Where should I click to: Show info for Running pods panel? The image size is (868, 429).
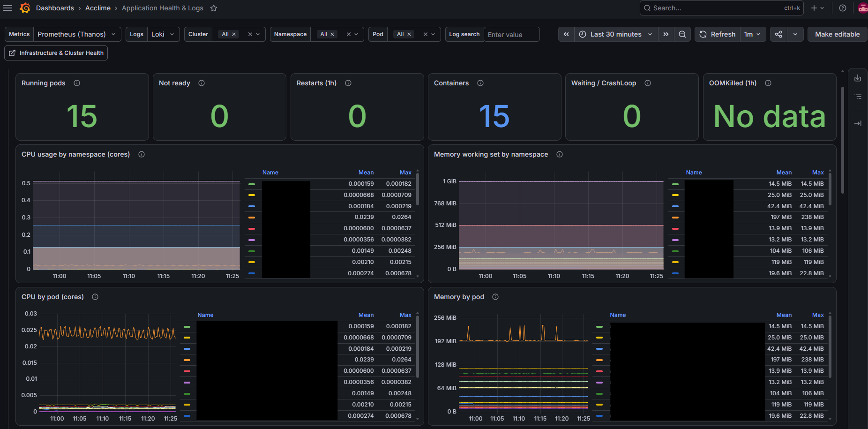point(77,83)
